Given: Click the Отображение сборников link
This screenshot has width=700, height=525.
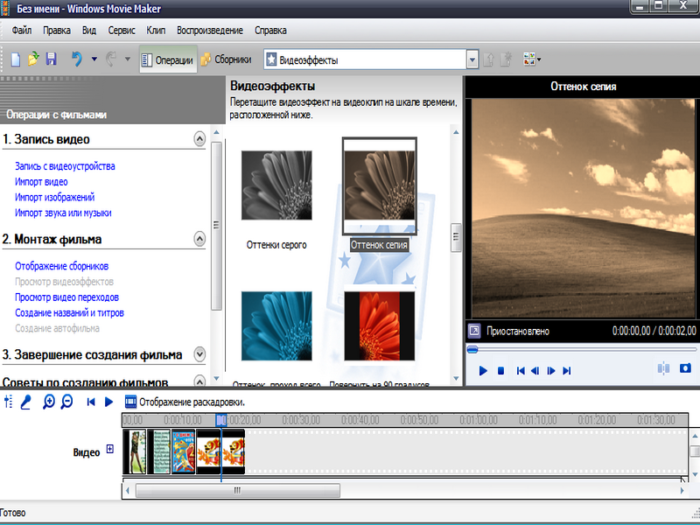Looking at the screenshot, I should click(62, 266).
